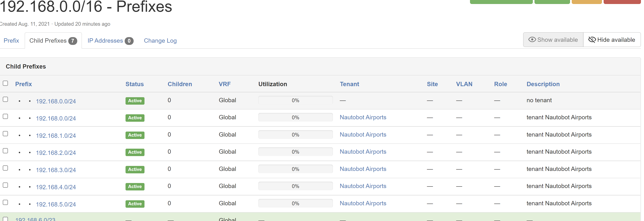Check the select-all checkbox in header
The width and height of the screenshot is (644, 221).
(6, 83)
